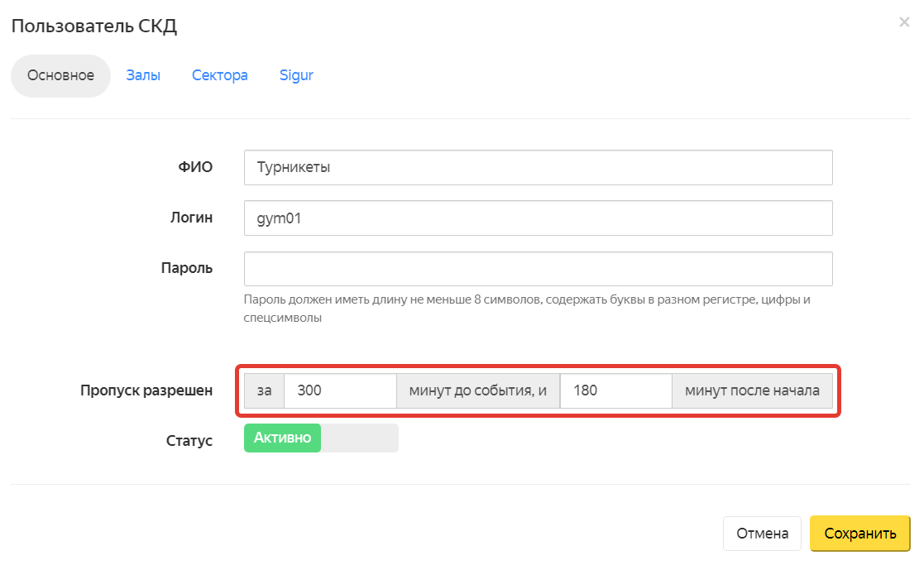This screenshot has height=565, width=924.
Task: Click the ФИО field containing Турникеты
Action: click(x=538, y=167)
